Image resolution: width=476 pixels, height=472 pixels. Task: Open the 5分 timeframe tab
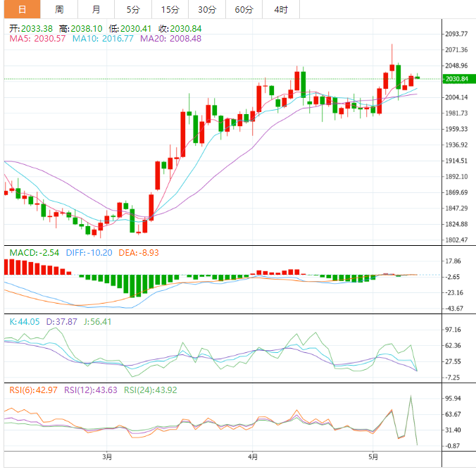pos(133,9)
